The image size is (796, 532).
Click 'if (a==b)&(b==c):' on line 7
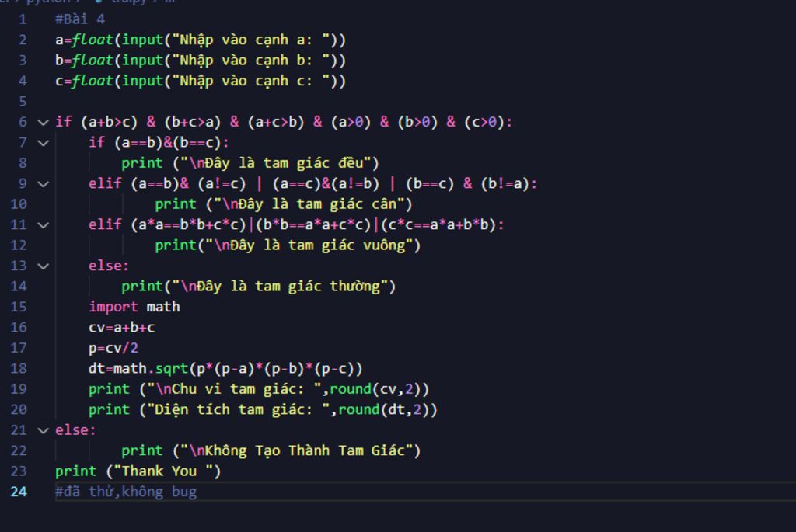[x=159, y=142]
